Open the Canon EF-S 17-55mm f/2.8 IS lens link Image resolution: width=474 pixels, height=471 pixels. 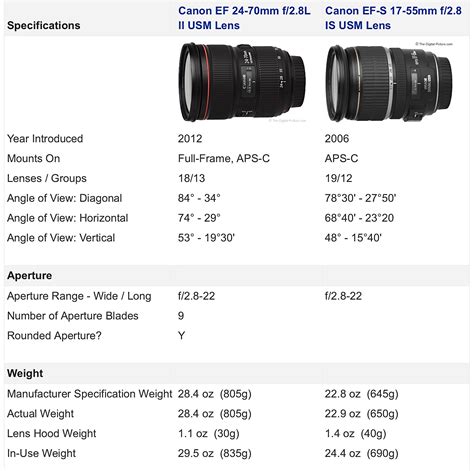393,18
